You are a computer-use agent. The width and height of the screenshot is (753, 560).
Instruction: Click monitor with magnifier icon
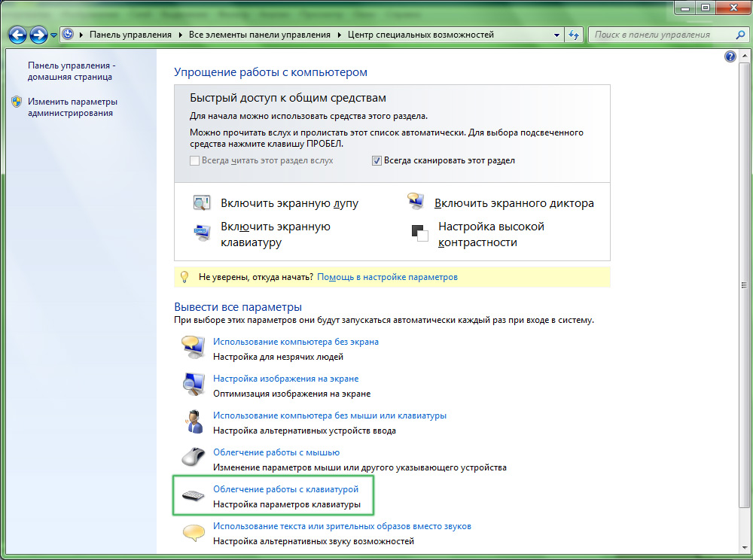point(194,384)
